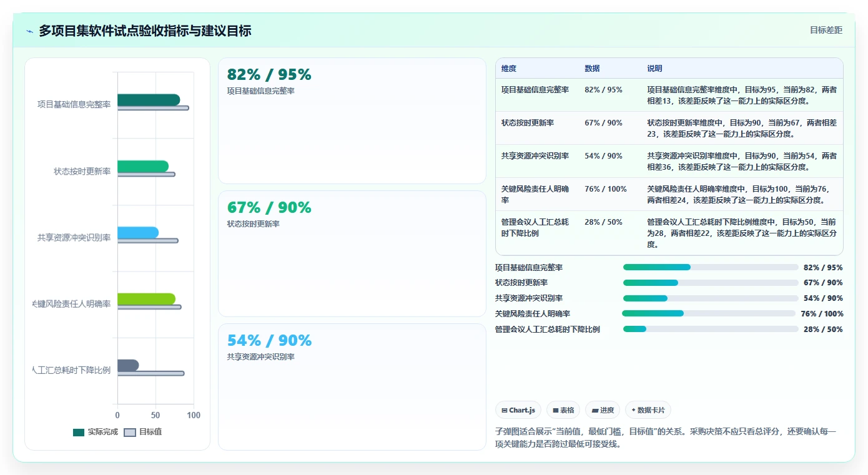The width and height of the screenshot is (868, 475).
Task: Click the 76% / 100% value beside progress bar
Action: click(x=822, y=314)
